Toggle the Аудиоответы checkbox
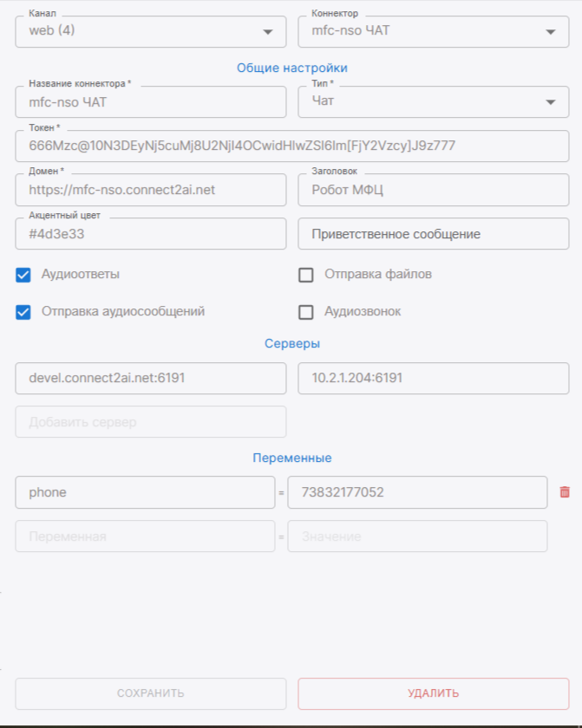 [x=23, y=275]
